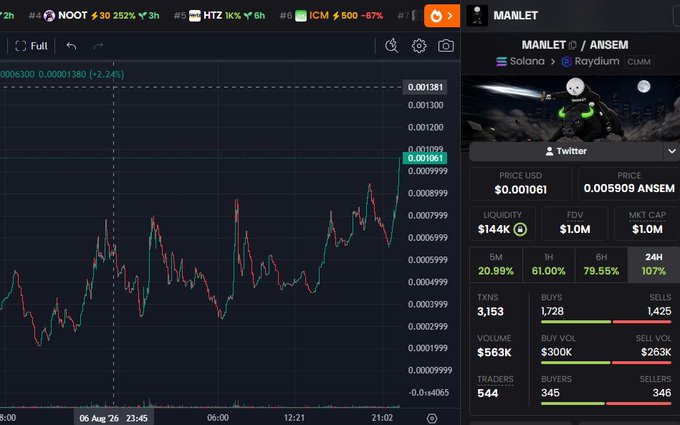680x425 pixels.
Task: Click the SELL VOL $263K value
Action: click(656, 352)
